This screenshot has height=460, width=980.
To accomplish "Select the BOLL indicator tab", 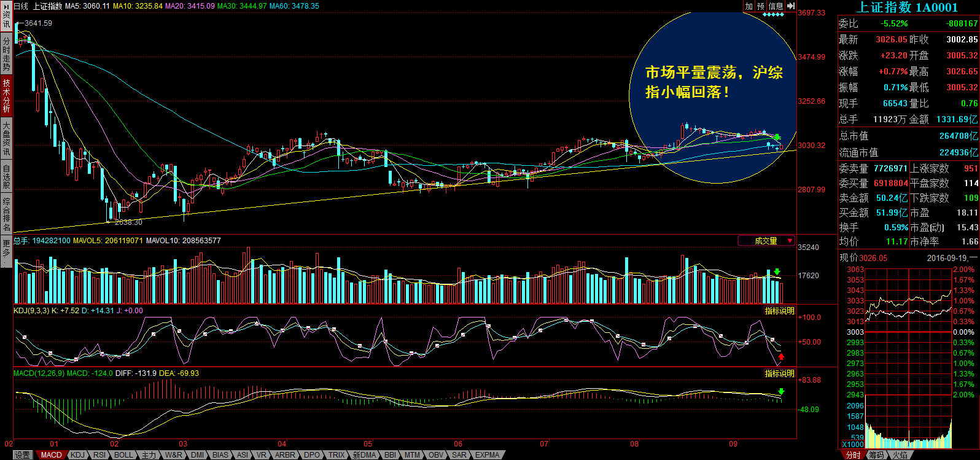I will click(x=123, y=455).
